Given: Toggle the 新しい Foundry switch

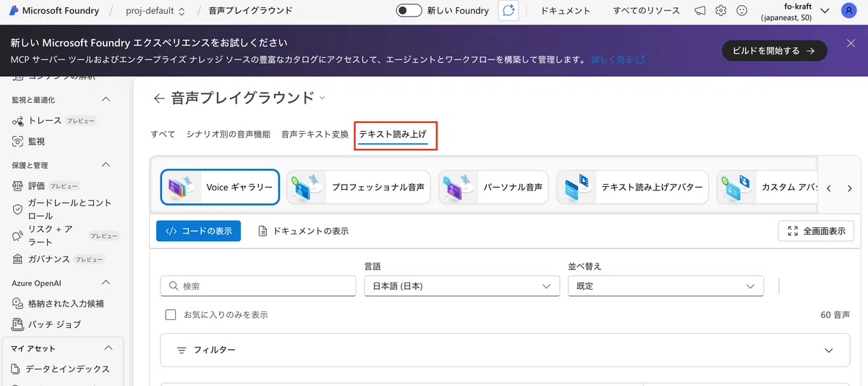Looking at the screenshot, I should click(409, 10).
